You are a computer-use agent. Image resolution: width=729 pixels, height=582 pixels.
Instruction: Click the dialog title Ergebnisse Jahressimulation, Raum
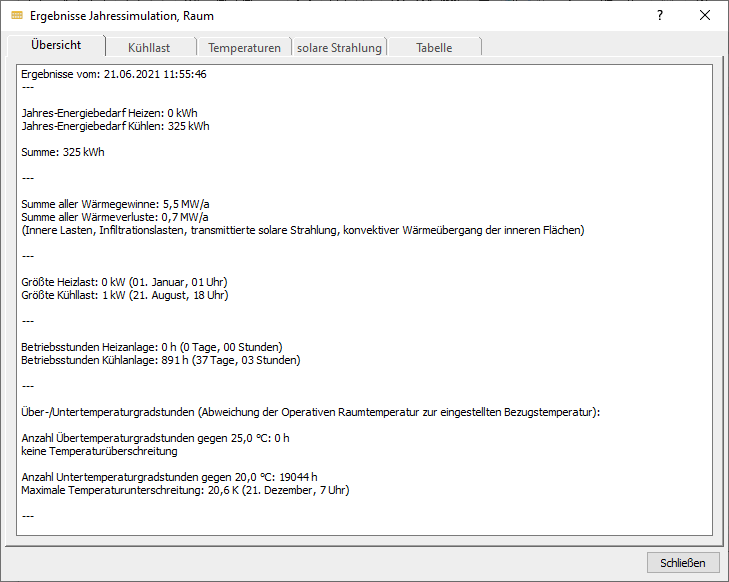122,16
